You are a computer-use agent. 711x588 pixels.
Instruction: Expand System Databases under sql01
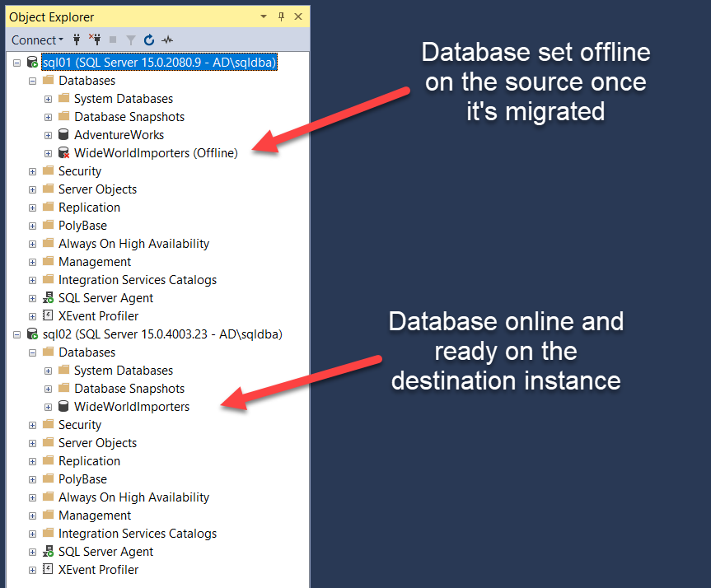coord(48,100)
